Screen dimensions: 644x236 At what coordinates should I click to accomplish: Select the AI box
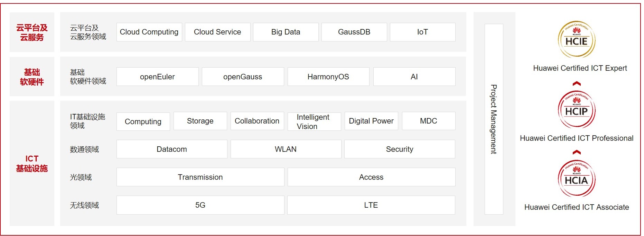[414, 77]
